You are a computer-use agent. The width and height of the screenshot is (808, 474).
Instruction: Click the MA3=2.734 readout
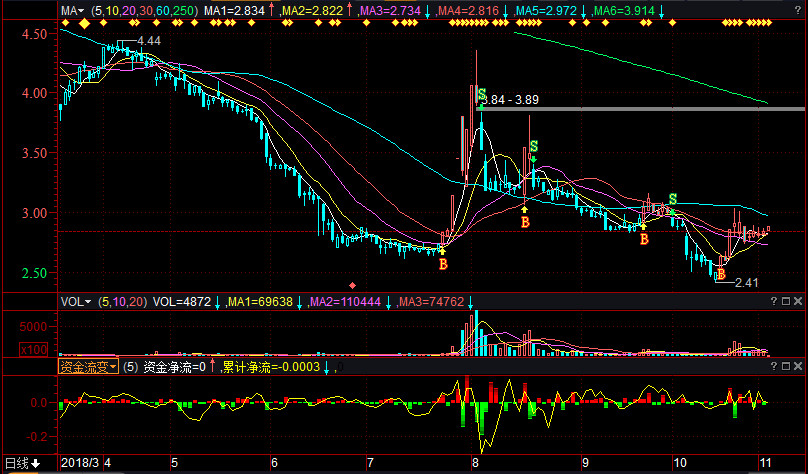click(390, 11)
